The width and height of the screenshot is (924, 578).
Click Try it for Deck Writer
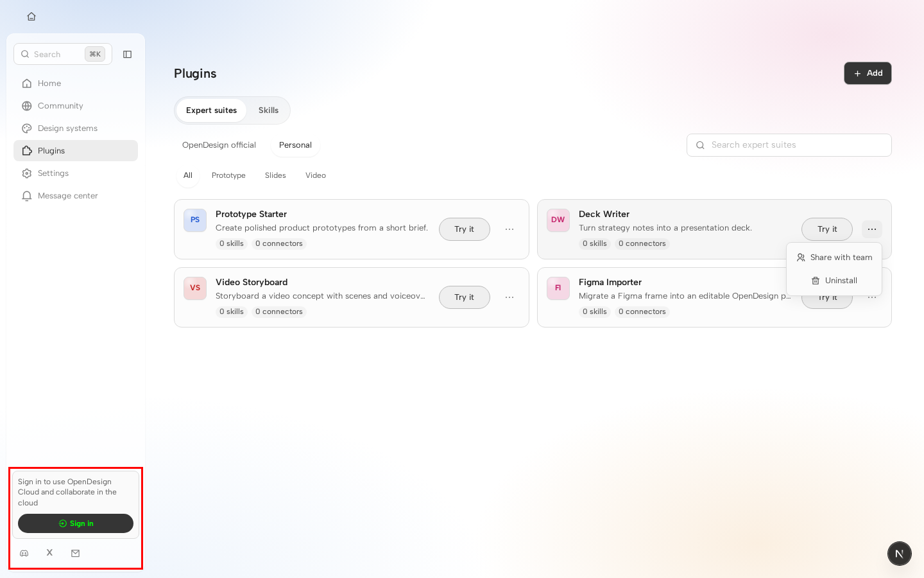click(x=827, y=229)
